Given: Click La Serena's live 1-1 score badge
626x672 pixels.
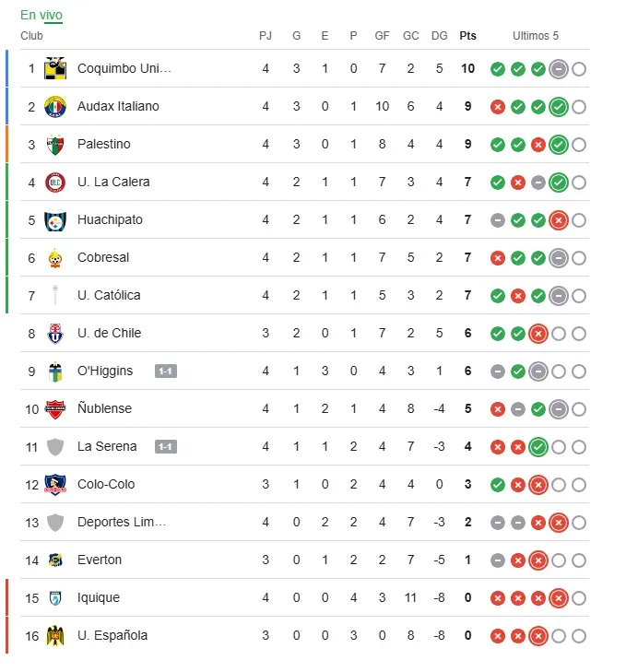Looking at the screenshot, I should tap(166, 447).
